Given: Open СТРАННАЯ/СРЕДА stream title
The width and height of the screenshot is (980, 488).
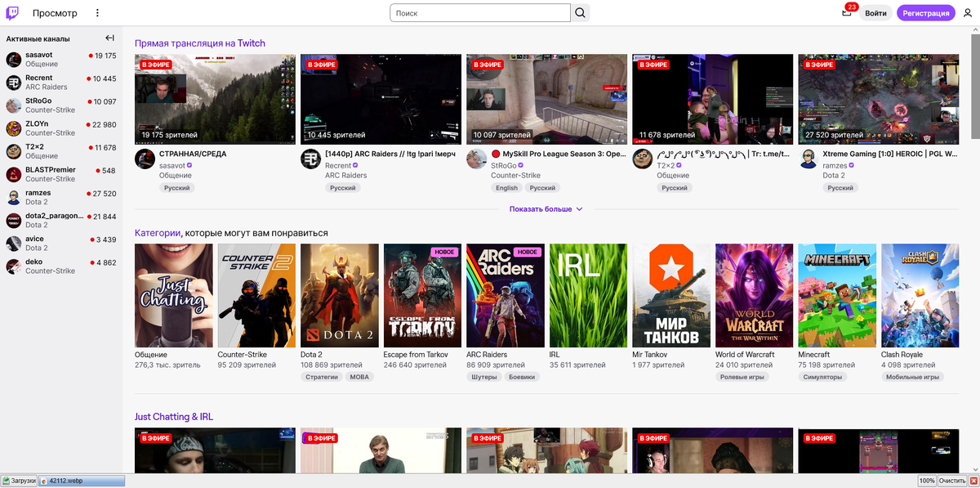Looking at the screenshot, I should 193,154.
